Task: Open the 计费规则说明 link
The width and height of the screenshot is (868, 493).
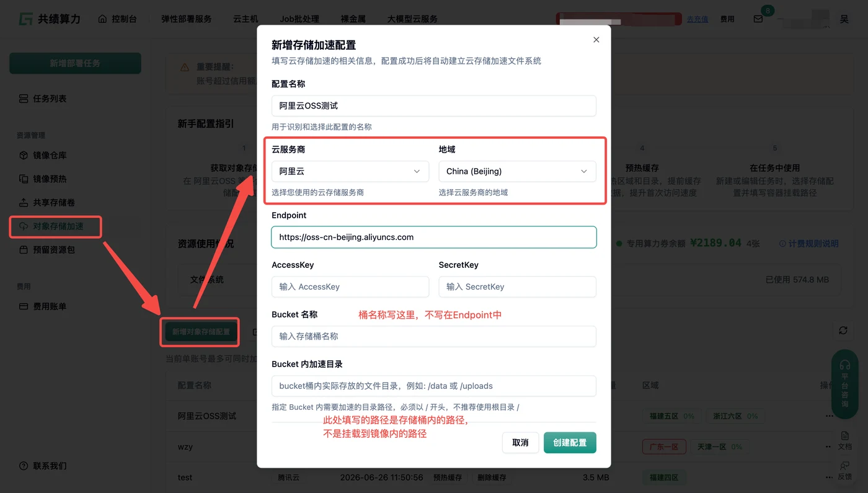Action: pos(809,244)
